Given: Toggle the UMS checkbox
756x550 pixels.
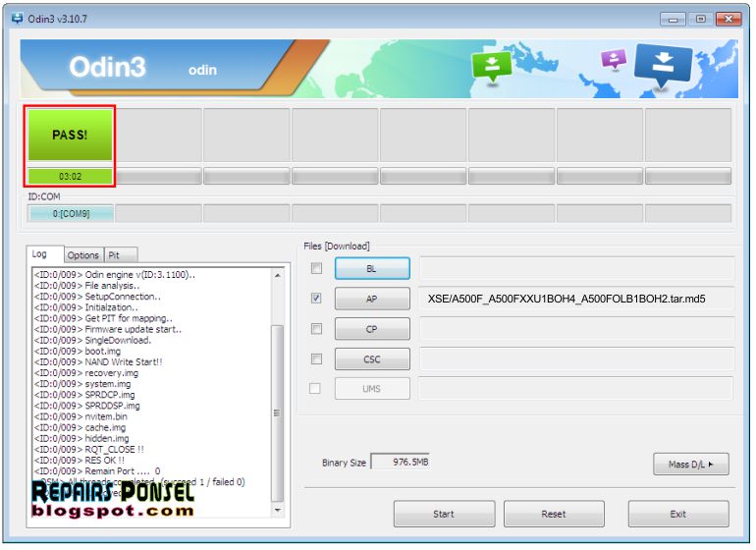Looking at the screenshot, I should pyautogui.click(x=315, y=388).
